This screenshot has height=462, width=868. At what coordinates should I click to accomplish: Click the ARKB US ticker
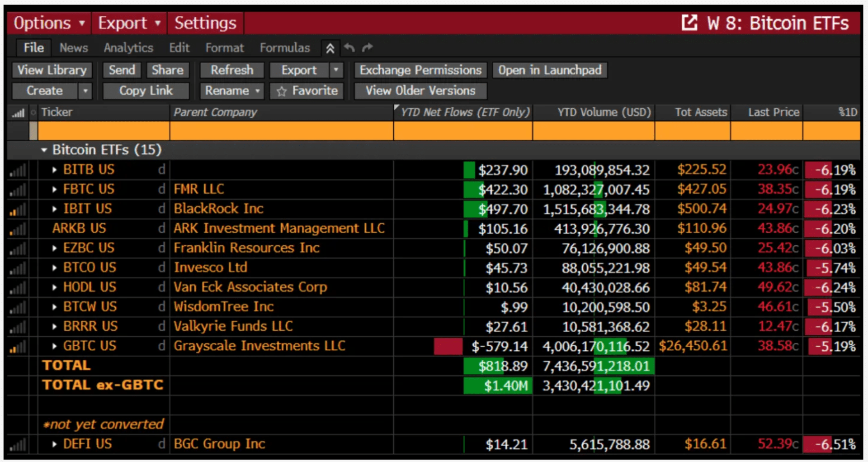(x=79, y=229)
